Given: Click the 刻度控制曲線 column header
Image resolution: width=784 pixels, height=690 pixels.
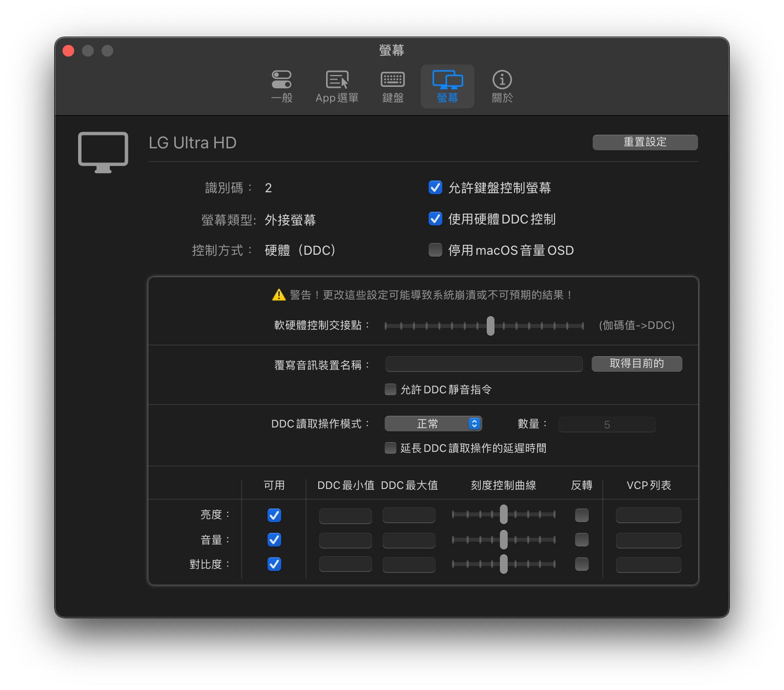Looking at the screenshot, I should point(503,485).
